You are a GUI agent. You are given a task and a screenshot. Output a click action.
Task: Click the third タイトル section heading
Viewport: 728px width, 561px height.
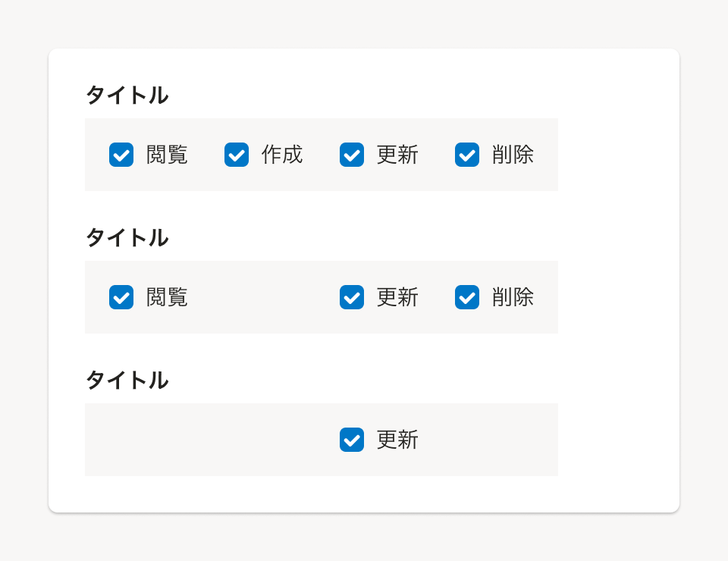[x=127, y=381]
